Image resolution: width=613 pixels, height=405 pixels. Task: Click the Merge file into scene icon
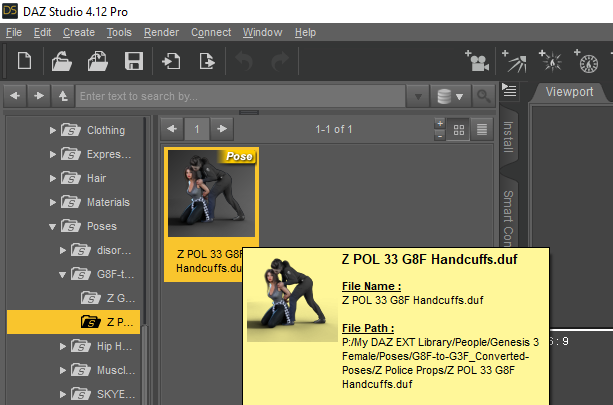tap(97, 61)
